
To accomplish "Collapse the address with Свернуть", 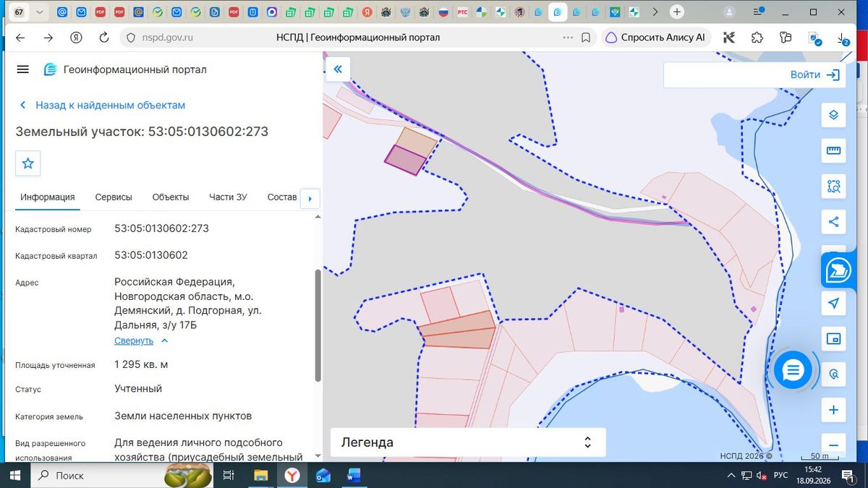I will point(141,341).
